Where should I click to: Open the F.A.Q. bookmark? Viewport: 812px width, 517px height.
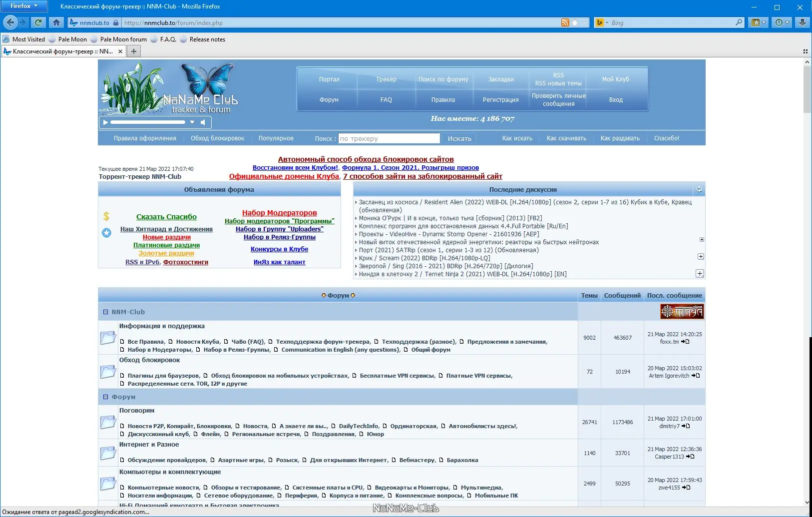163,39
